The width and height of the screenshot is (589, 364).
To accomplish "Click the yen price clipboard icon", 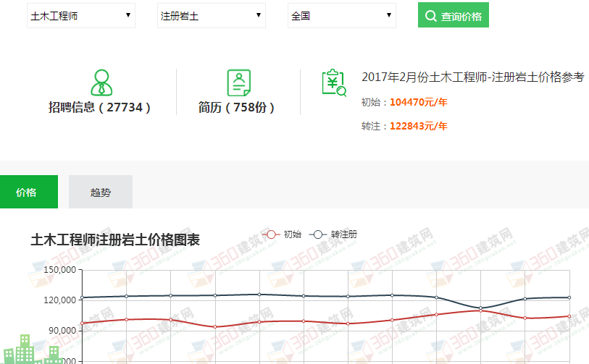I will point(333,82).
